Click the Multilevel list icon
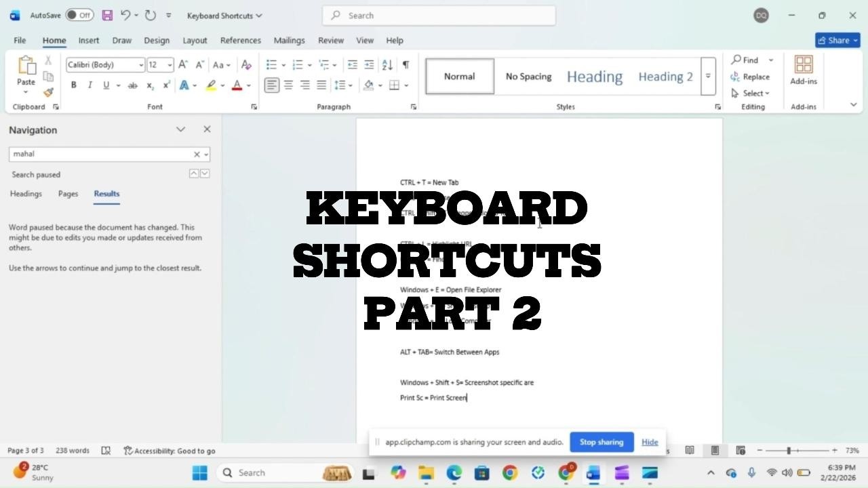The image size is (868, 488). coord(323,64)
